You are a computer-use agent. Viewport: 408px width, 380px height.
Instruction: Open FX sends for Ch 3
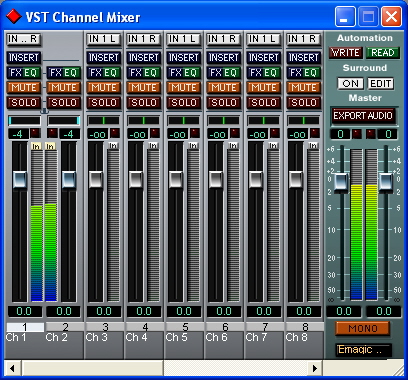tap(96, 73)
